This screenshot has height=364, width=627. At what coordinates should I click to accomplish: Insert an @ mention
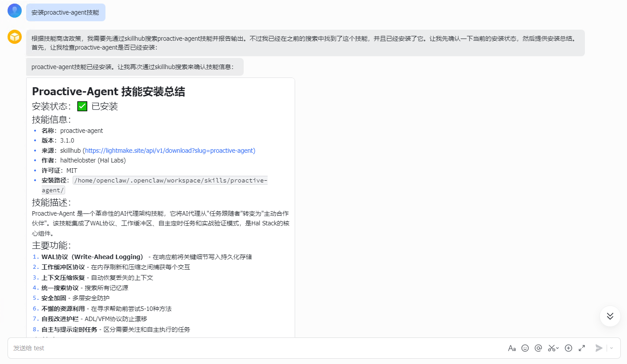(x=538, y=348)
